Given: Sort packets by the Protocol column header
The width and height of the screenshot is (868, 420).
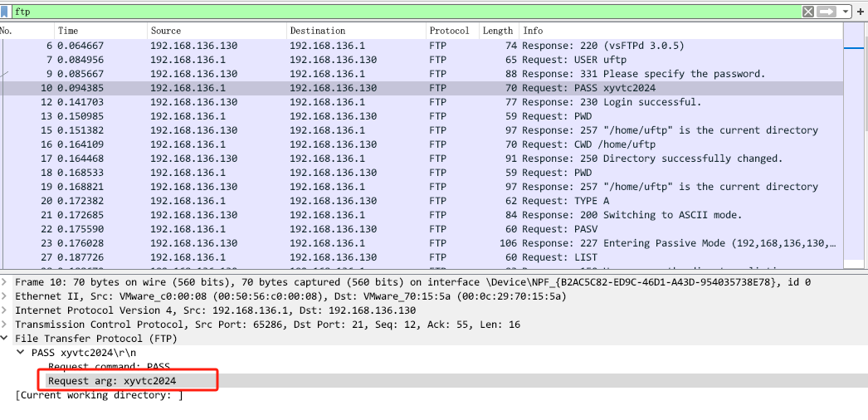Looking at the screenshot, I should [x=449, y=31].
